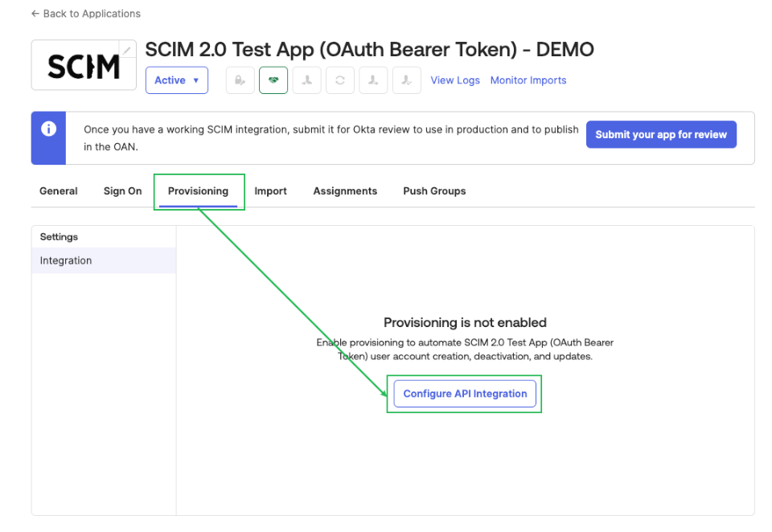The height and width of the screenshot is (532, 772).
Task: Click Back to Applications
Action: (x=85, y=14)
